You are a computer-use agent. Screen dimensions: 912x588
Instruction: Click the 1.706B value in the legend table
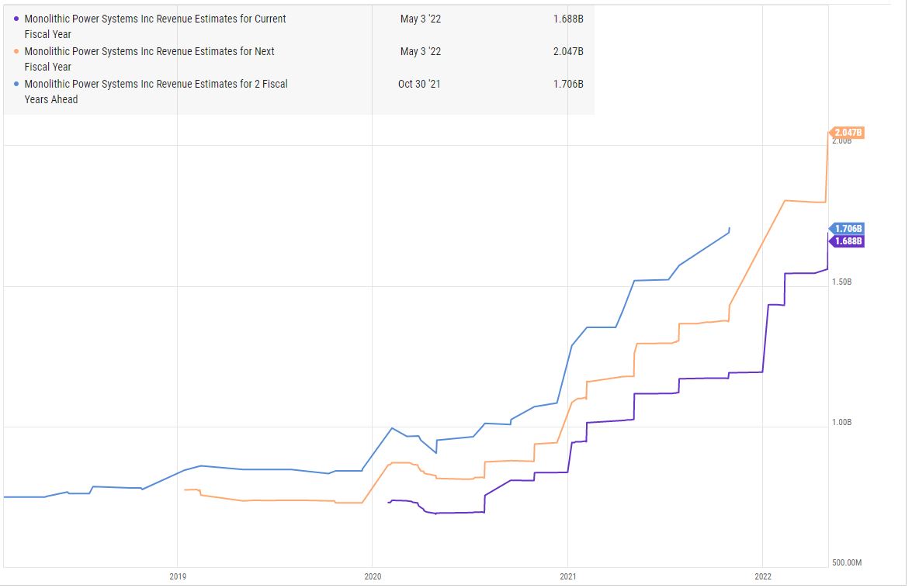point(568,84)
